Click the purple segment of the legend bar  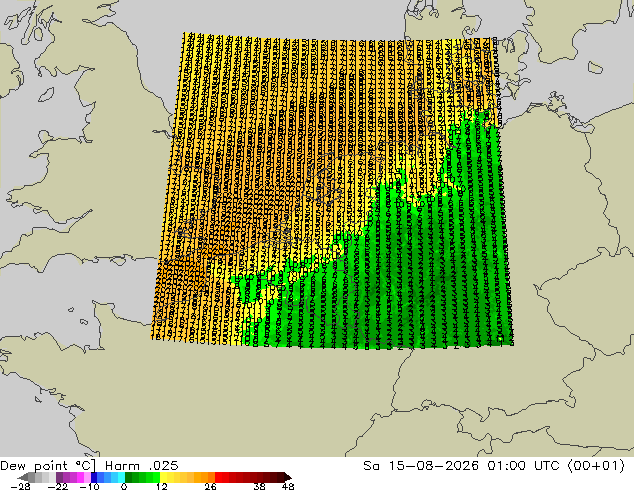coord(73,477)
